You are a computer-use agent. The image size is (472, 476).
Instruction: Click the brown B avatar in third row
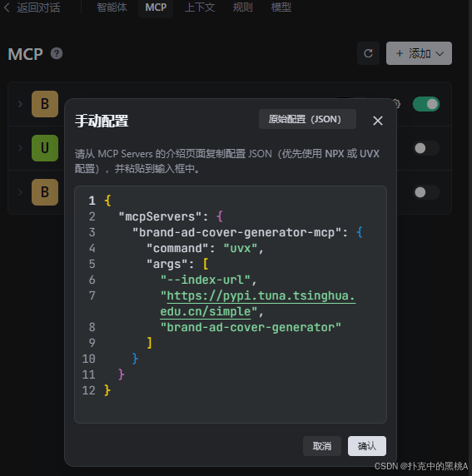click(45, 192)
